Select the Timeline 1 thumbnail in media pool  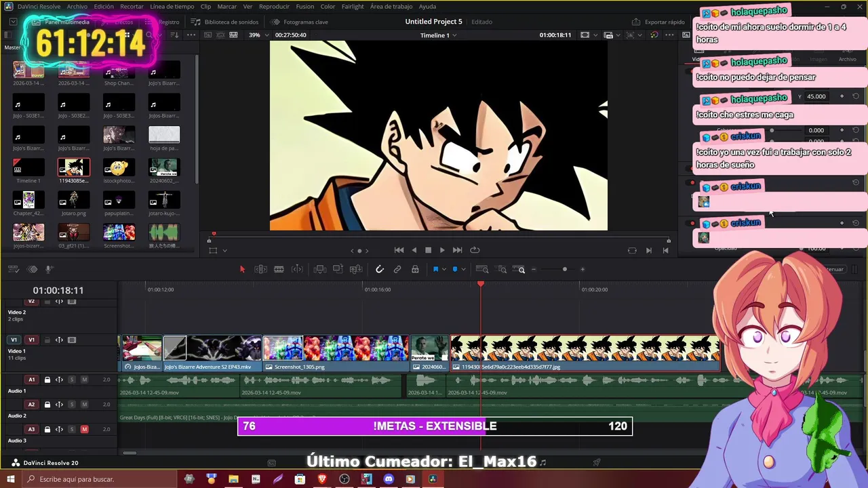[x=28, y=167]
